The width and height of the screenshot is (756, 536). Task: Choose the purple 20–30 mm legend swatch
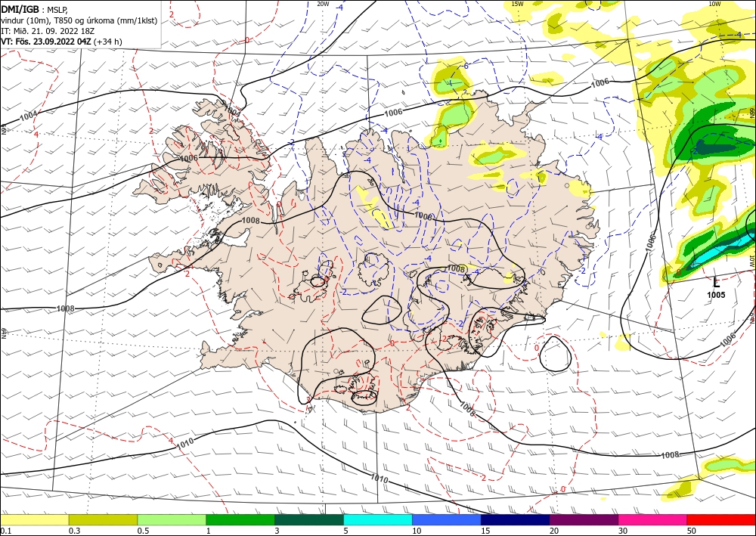(584, 519)
